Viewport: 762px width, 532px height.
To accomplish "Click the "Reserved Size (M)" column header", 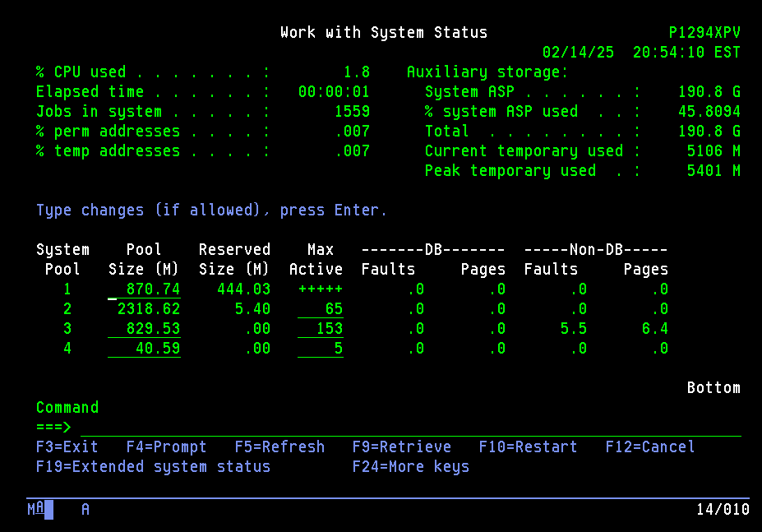I will pyautogui.click(x=234, y=260).
